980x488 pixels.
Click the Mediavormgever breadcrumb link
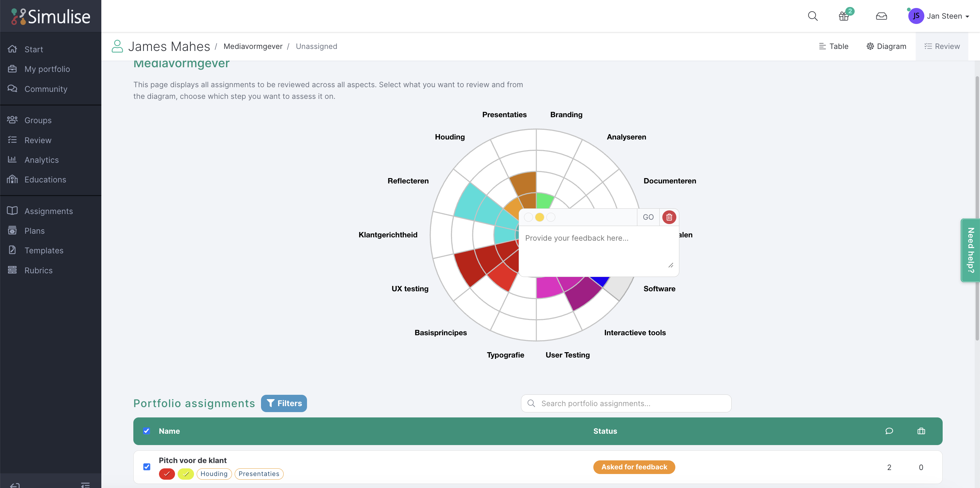[253, 46]
